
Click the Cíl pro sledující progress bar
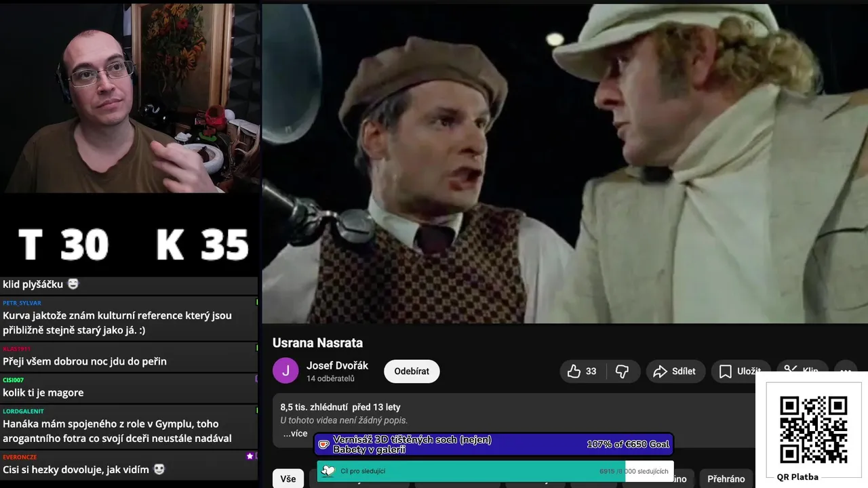click(495, 471)
